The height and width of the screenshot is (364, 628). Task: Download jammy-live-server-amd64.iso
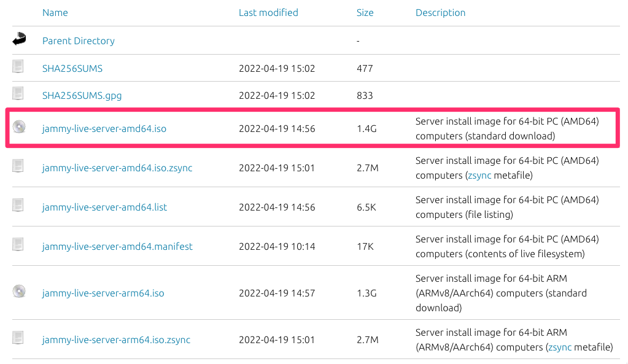pos(104,128)
